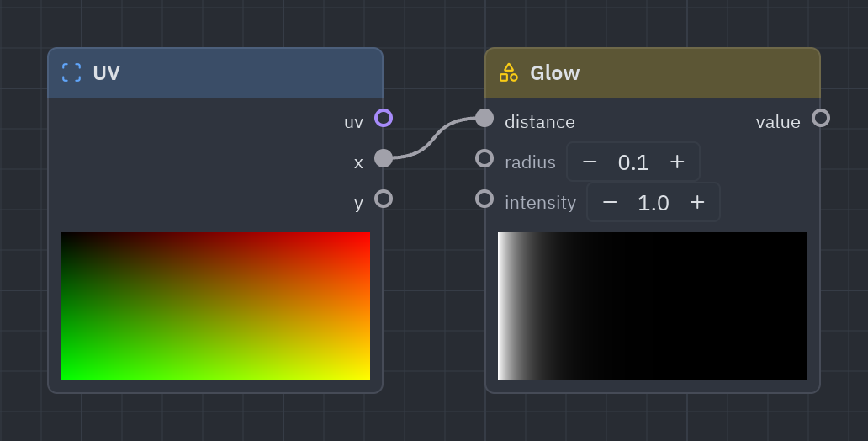Select the Glow node title
The height and width of the screenshot is (441, 868).
pos(554,73)
